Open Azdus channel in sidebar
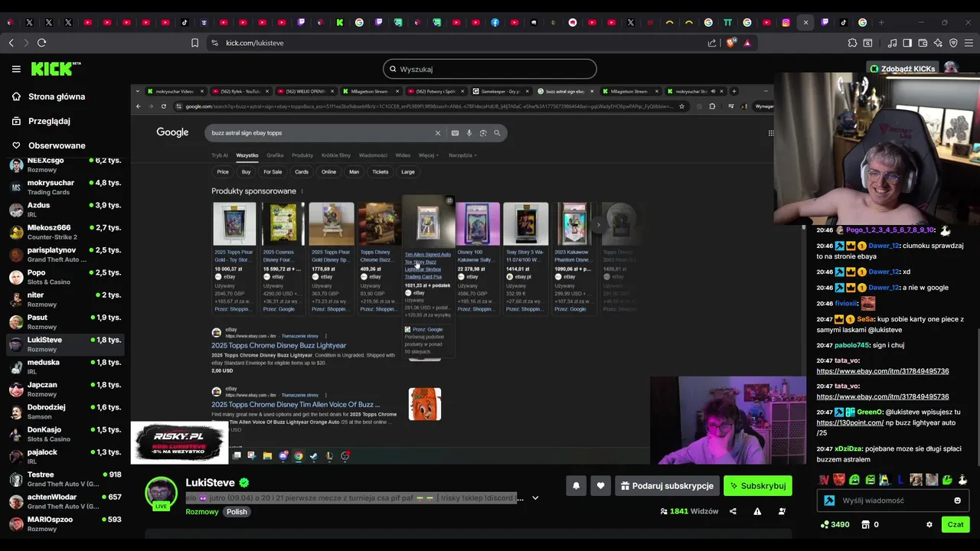The width and height of the screenshot is (980, 551). click(64, 210)
